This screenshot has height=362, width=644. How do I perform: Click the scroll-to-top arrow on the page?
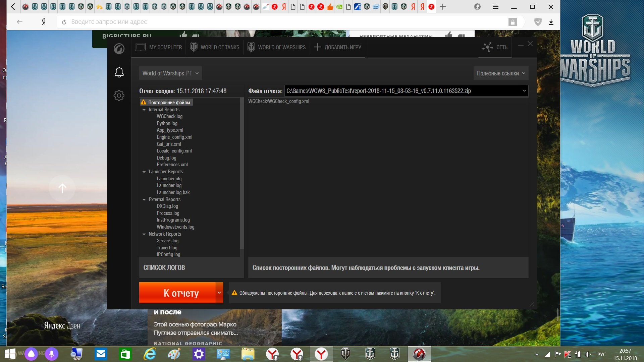pos(62,188)
